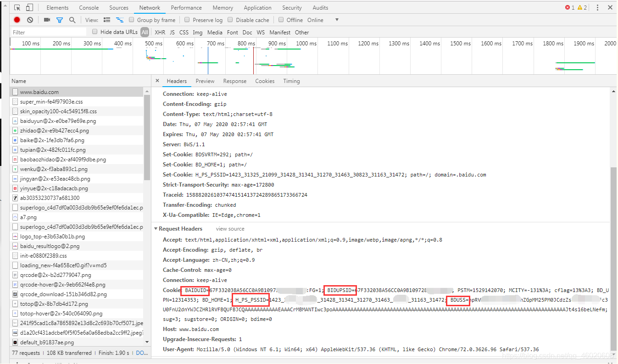
Task: Open network search with magnifier icon
Action: (72, 20)
